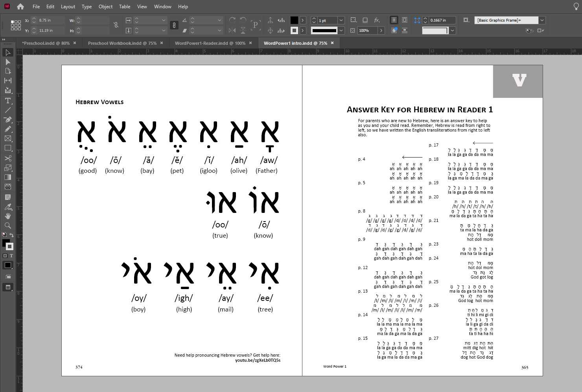582x392 pixels.
Task: Click the stroke color swatch in control bar
Action: coord(294,30)
